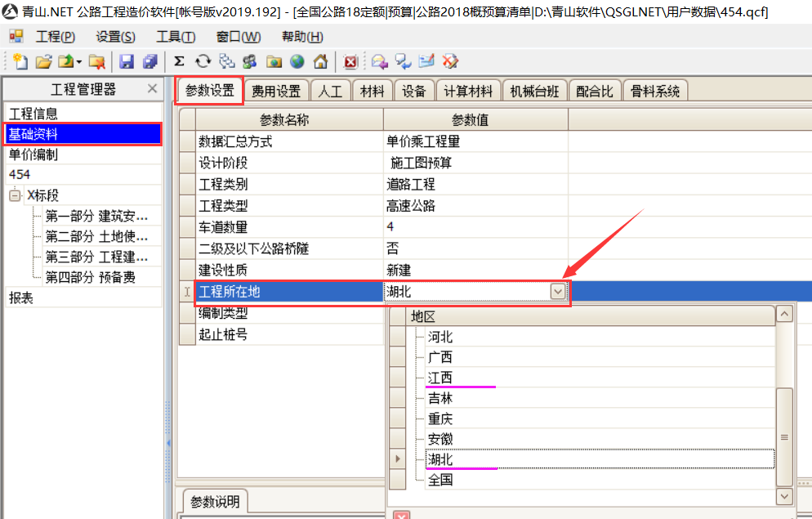Click dropdown arrow beside the export folder icon

click(79, 62)
